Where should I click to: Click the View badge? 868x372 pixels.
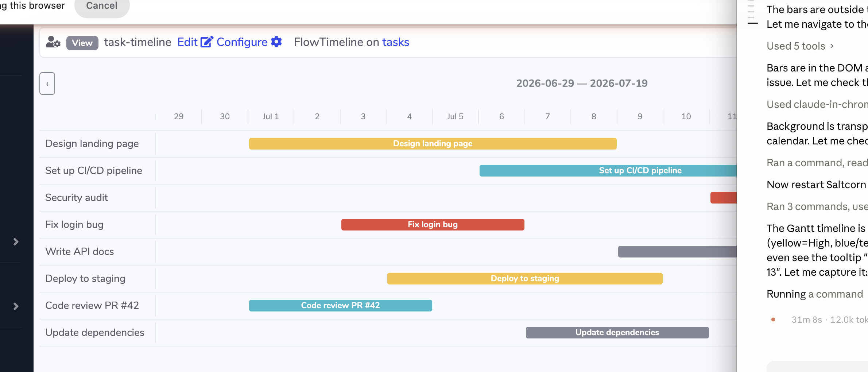(82, 43)
